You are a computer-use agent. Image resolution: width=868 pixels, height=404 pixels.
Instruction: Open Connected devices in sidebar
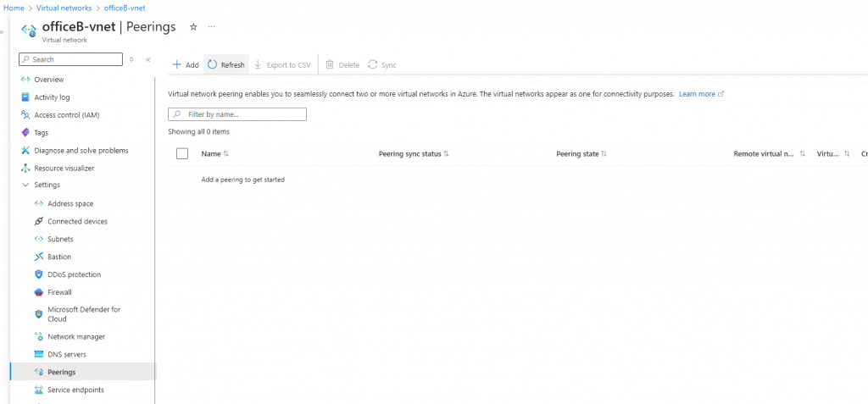(x=77, y=221)
